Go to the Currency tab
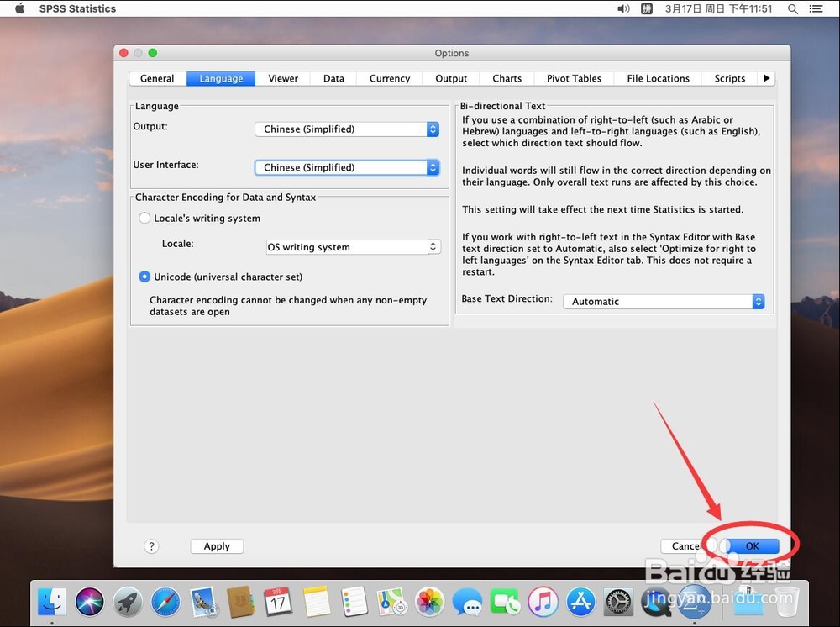This screenshot has height=627, width=840. click(390, 78)
